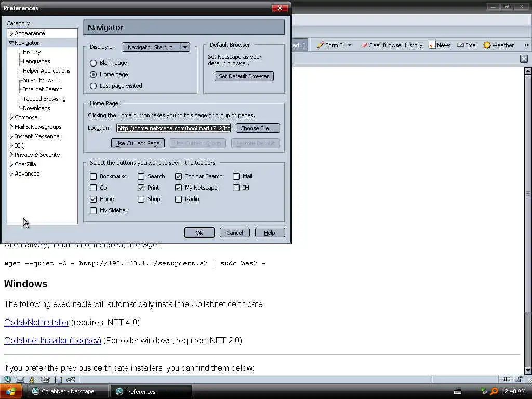The image size is (532, 399).
Task: Expand the Appearance category
Action: (11, 33)
